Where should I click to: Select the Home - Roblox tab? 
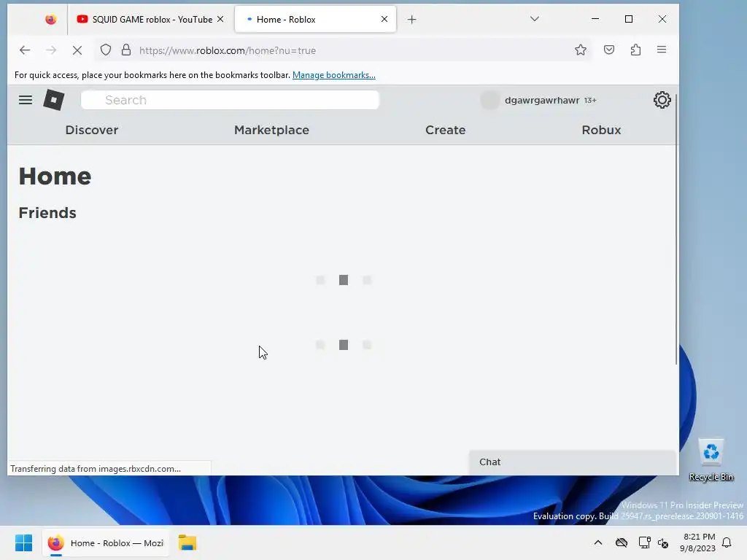click(x=315, y=20)
